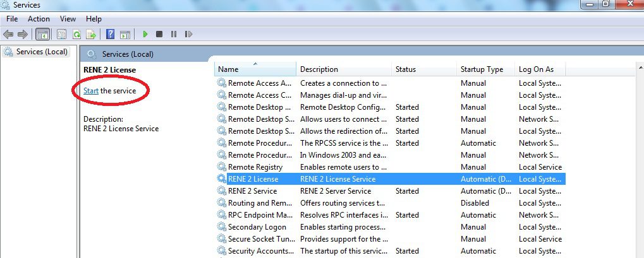Open the Help menu
Image resolution: width=644 pixels, height=258 pixels.
(94, 19)
